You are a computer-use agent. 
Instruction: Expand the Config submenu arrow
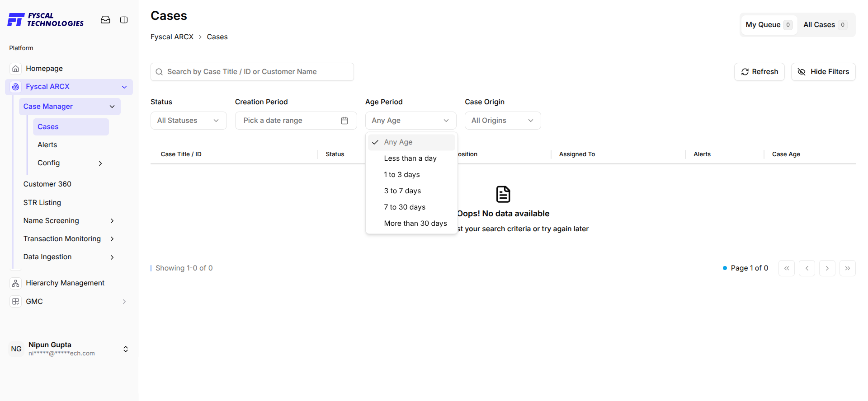coord(100,163)
